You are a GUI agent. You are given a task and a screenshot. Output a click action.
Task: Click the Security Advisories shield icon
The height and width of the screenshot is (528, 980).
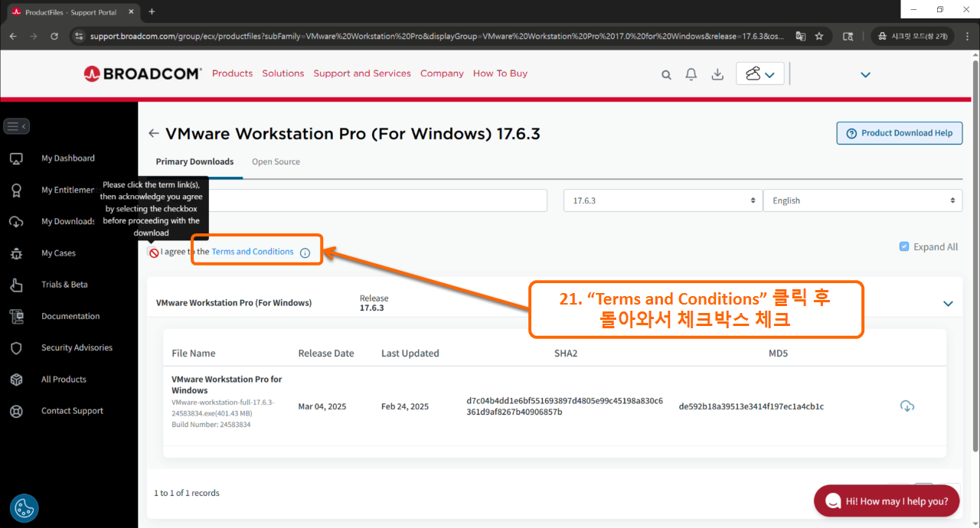pos(16,348)
